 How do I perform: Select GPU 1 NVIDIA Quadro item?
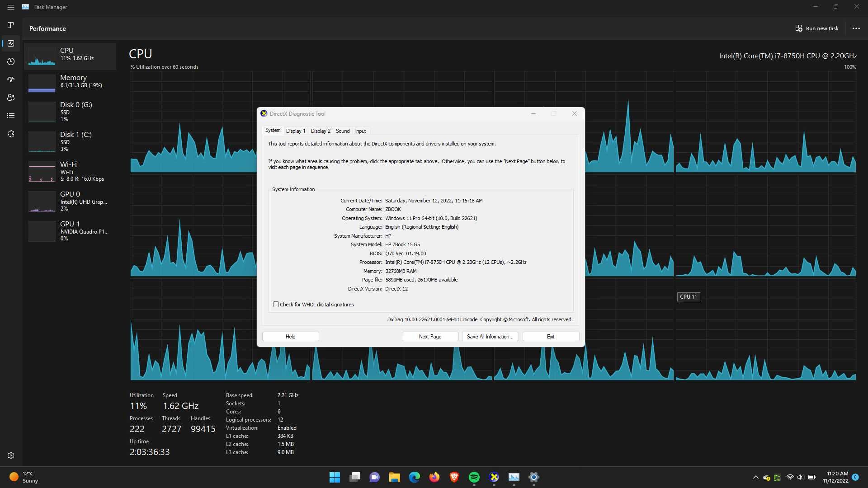tap(70, 231)
